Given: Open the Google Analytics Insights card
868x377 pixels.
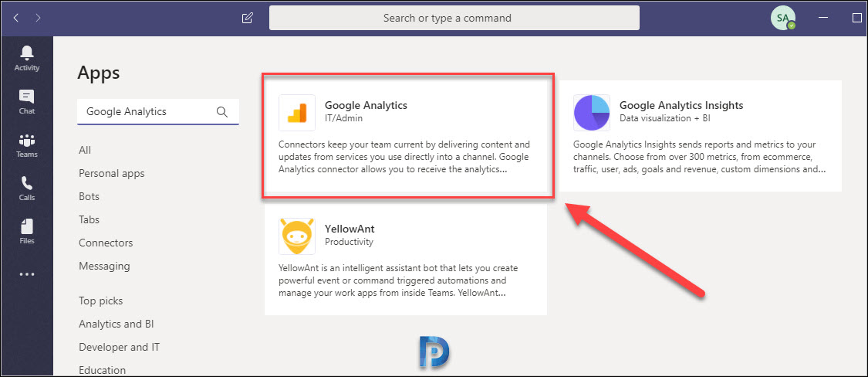Looking at the screenshot, I should click(701, 136).
